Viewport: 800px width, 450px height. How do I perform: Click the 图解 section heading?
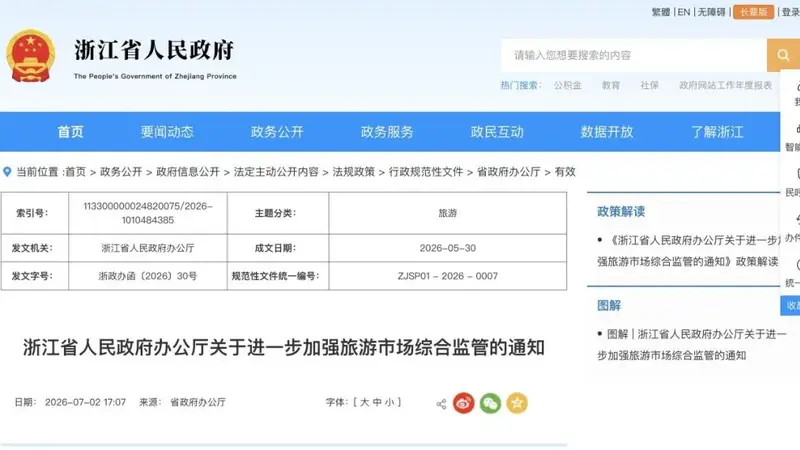(609, 306)
